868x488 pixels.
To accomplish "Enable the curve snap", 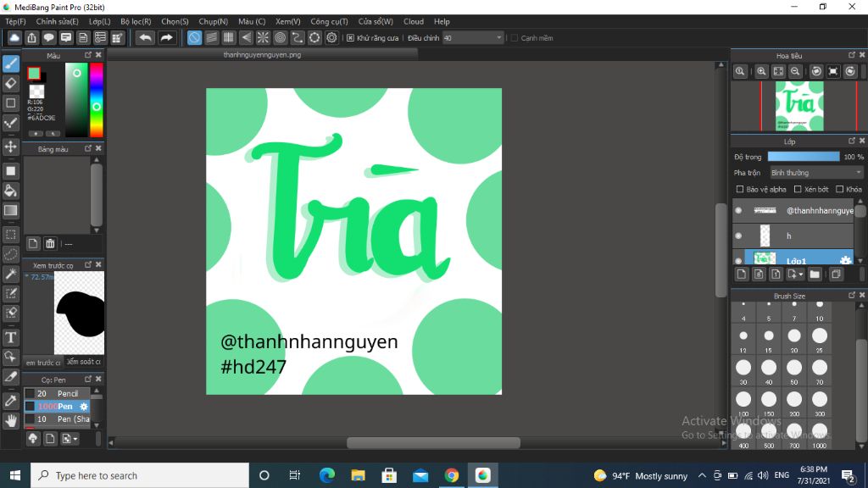I will coord(298,37).
